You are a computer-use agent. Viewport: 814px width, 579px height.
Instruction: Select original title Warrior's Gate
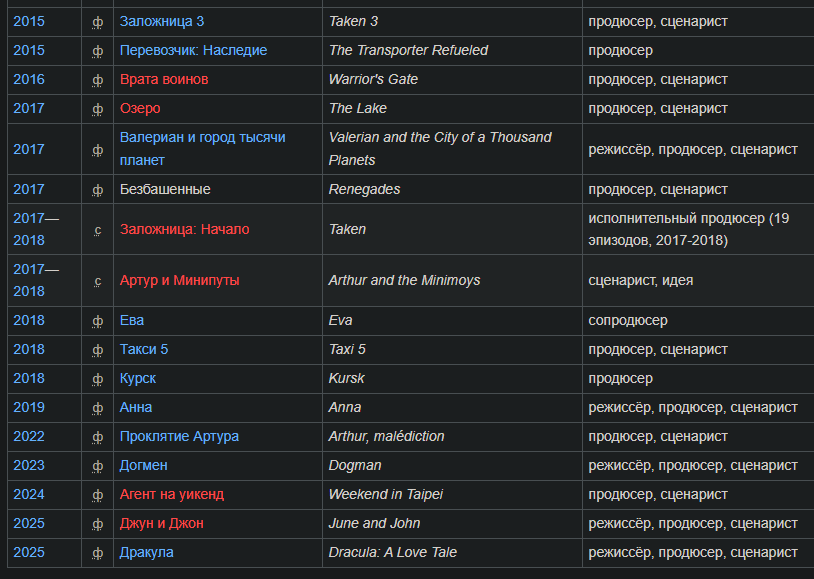tap(373, 79)
